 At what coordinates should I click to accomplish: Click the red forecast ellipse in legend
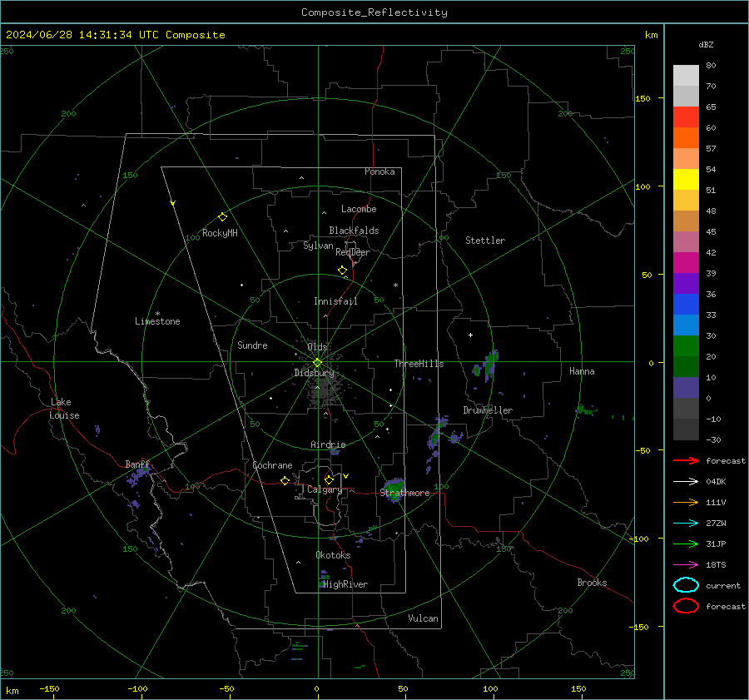[686, 606]
